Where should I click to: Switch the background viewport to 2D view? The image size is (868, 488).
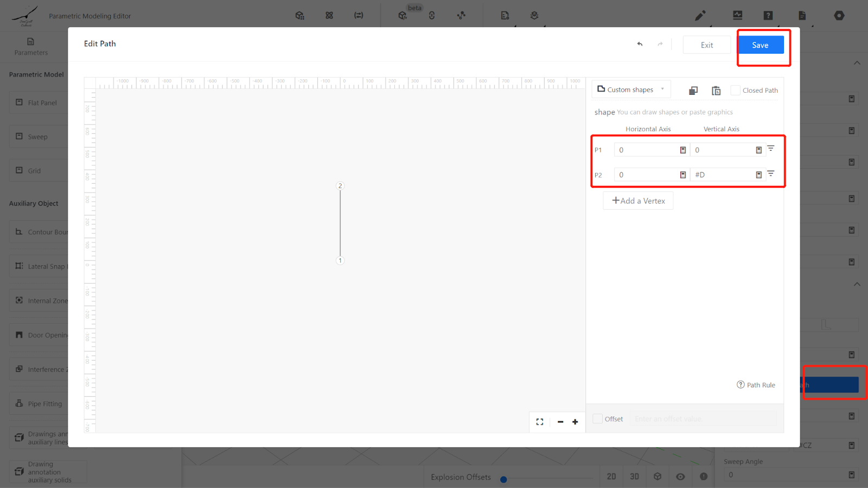(611, 477)
